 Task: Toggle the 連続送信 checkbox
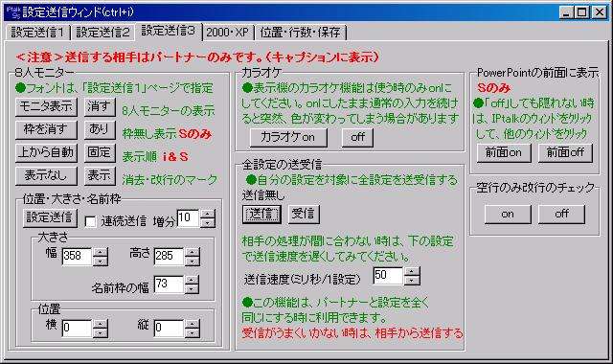pyautogui.click(x=90, y=221)
